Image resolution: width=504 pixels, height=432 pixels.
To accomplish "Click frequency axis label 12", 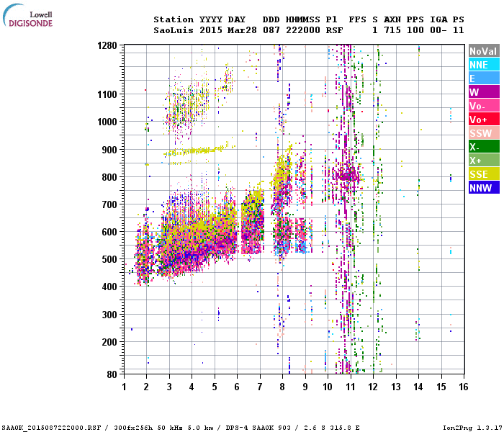I will (x=373, y=387).
